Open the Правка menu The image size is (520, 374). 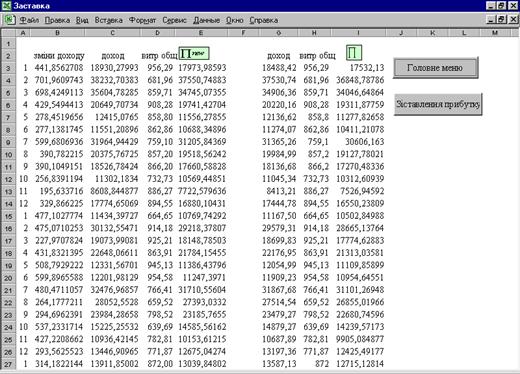[57, 20]
